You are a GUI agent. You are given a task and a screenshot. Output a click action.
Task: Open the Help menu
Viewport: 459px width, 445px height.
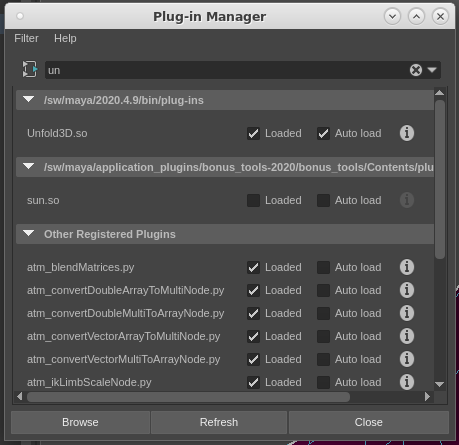(65, 38)
